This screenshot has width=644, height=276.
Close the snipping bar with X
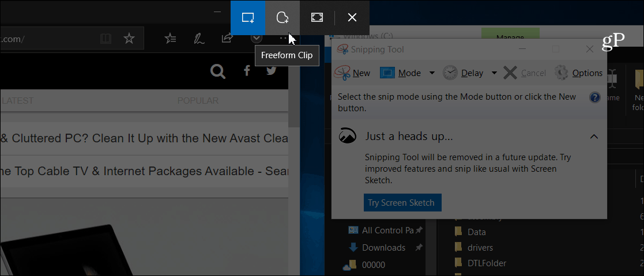pyautogui.click(x=352, y=18)
